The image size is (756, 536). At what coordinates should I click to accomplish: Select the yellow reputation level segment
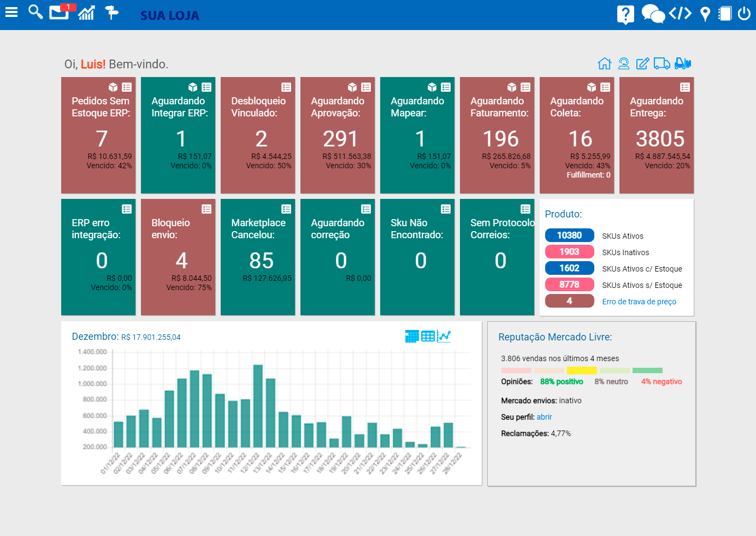[582, 370]
